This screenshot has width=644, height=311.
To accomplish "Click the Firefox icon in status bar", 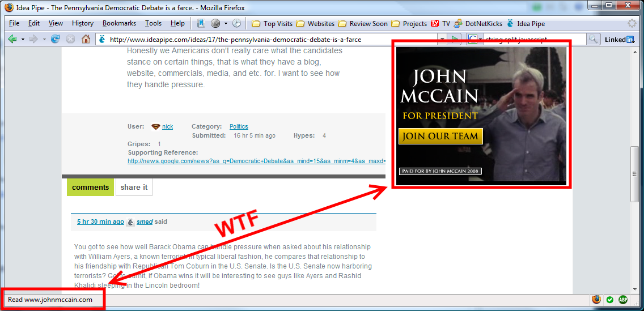I will (596, 300).
